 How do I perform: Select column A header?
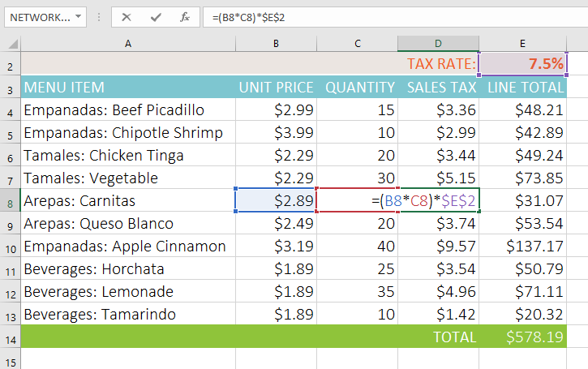[127, 43]
